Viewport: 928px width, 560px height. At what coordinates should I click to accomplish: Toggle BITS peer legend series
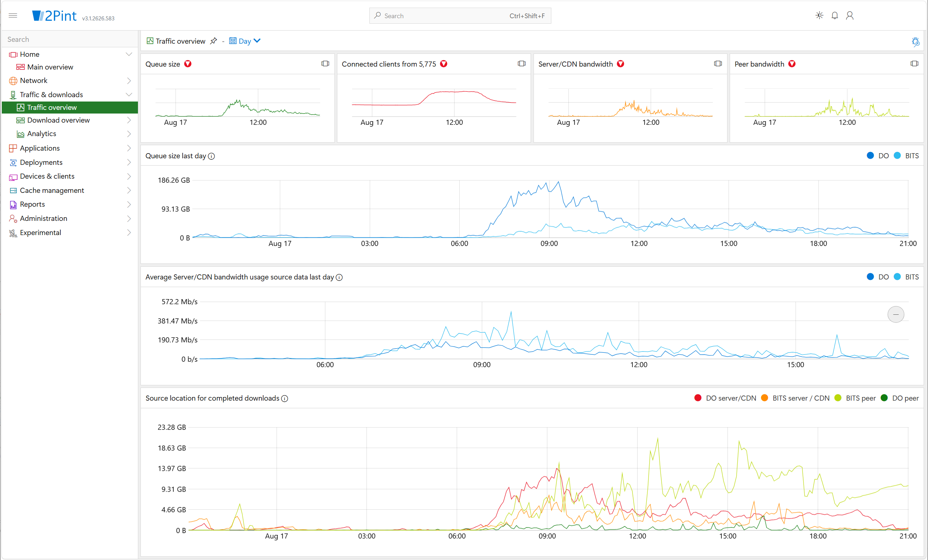pyautogui.click(x=855, y=398)
